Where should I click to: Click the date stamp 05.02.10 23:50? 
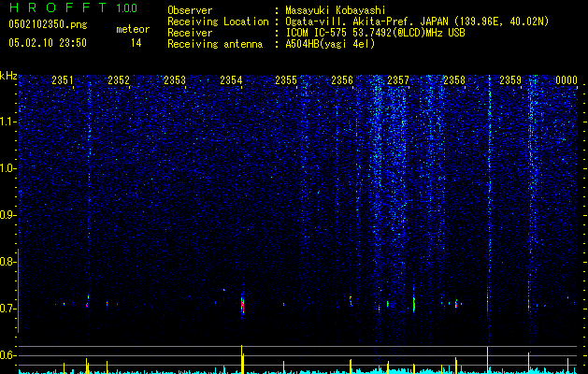point(48,43)
